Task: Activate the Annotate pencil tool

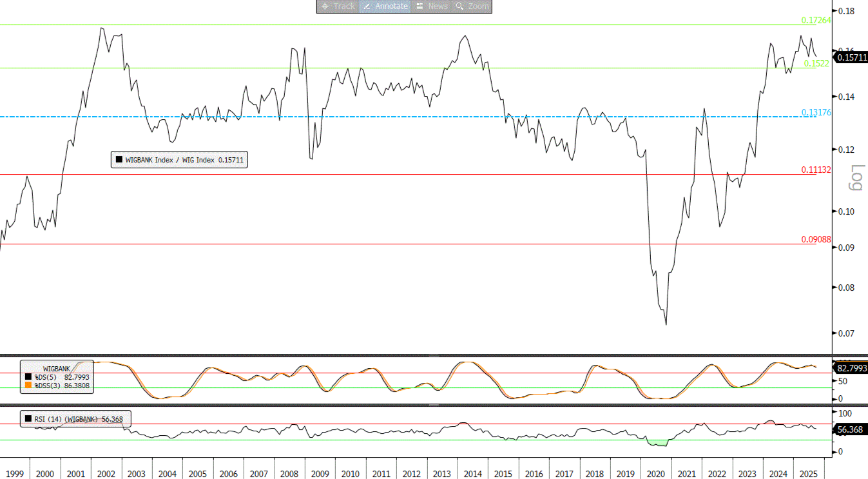Action: tap(385, 6)
